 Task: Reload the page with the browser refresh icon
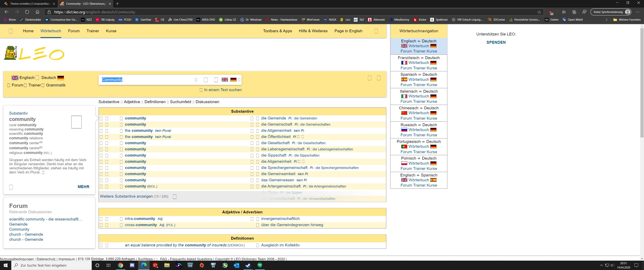point(27,12)
